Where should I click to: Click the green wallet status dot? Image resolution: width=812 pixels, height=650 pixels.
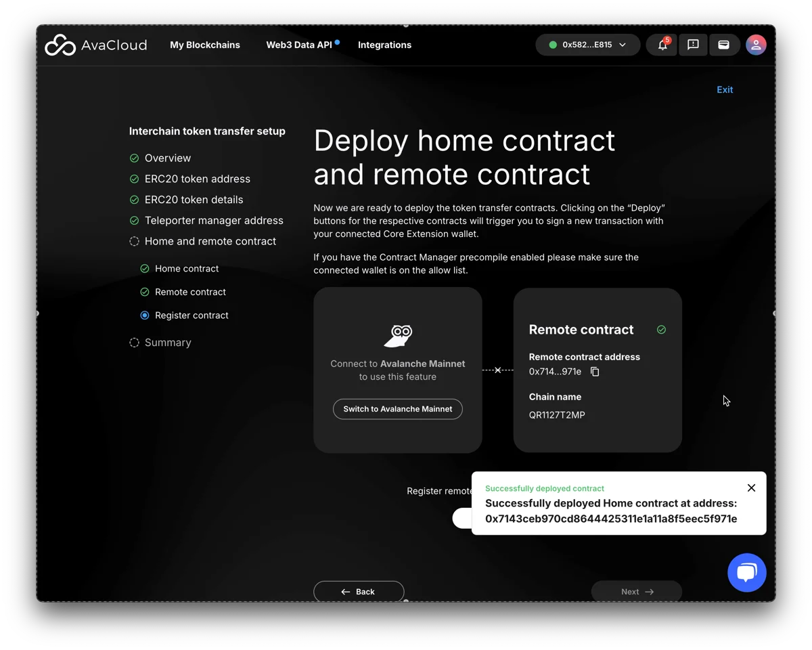coord(553,45)
